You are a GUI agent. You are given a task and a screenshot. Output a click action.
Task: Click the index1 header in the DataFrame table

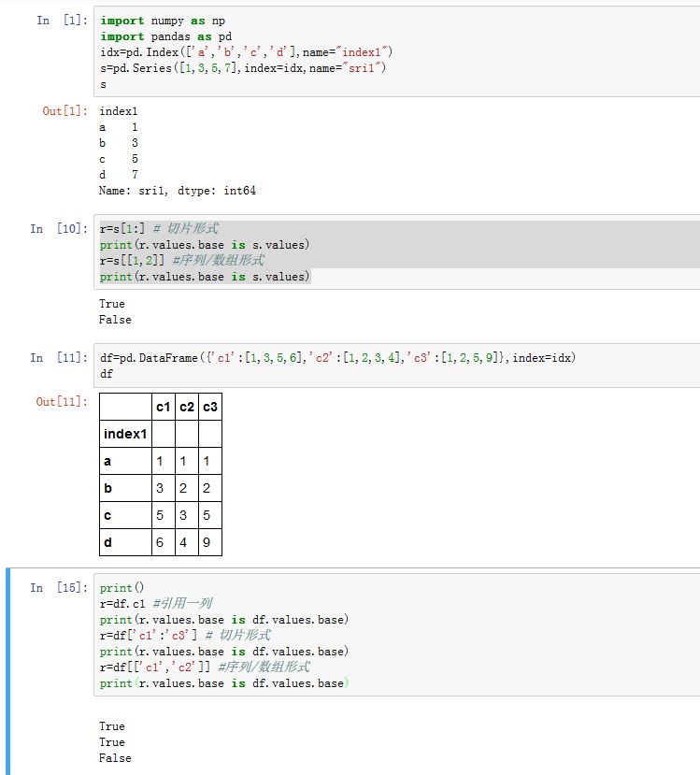coord(125,434)
